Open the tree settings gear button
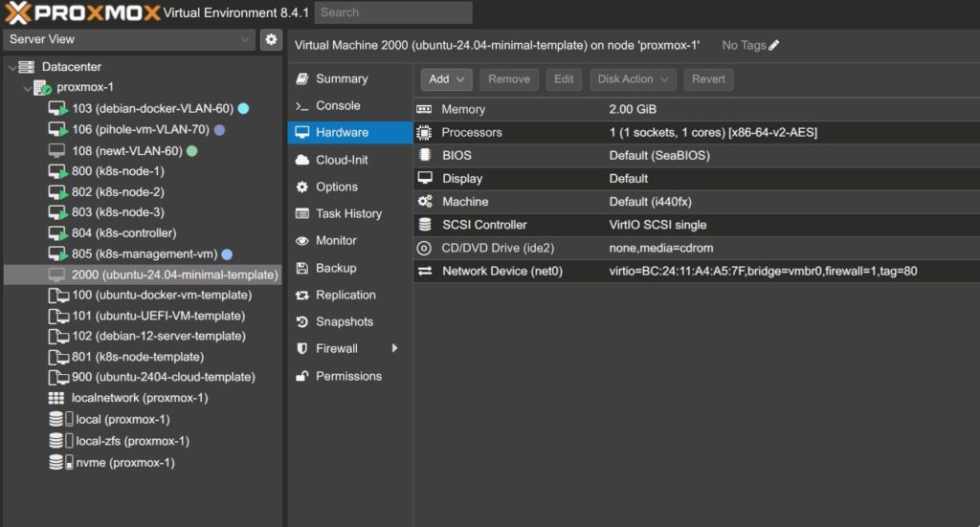Image resolution: width=980 pixels, height=527 pixels. click(x=271, y=39)
